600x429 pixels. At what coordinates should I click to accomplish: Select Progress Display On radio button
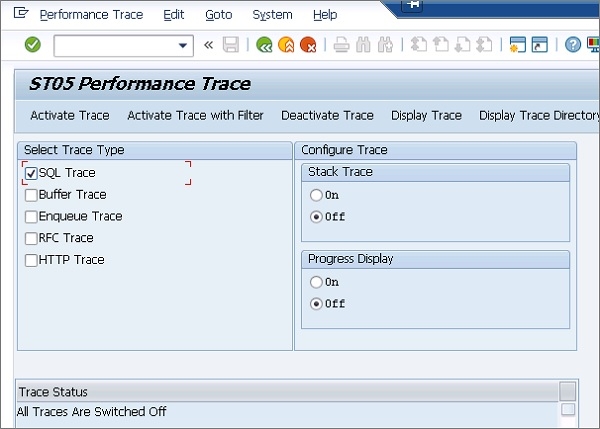316,282
